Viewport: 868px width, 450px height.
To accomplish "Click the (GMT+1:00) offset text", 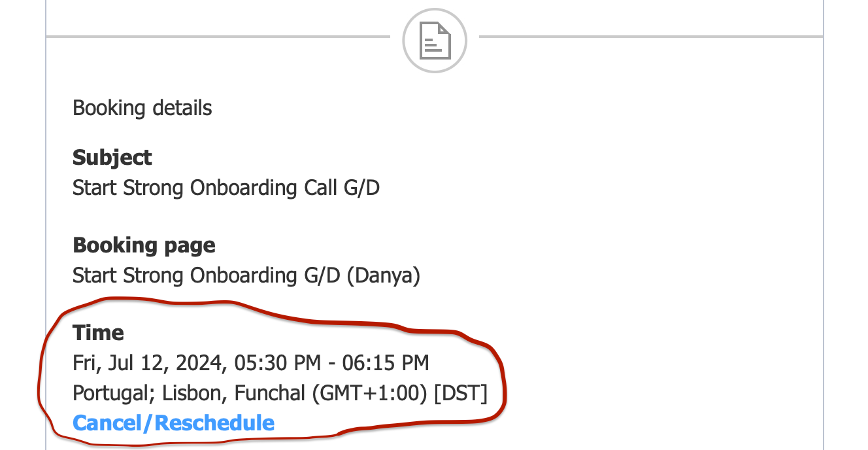I will (369, 393).
